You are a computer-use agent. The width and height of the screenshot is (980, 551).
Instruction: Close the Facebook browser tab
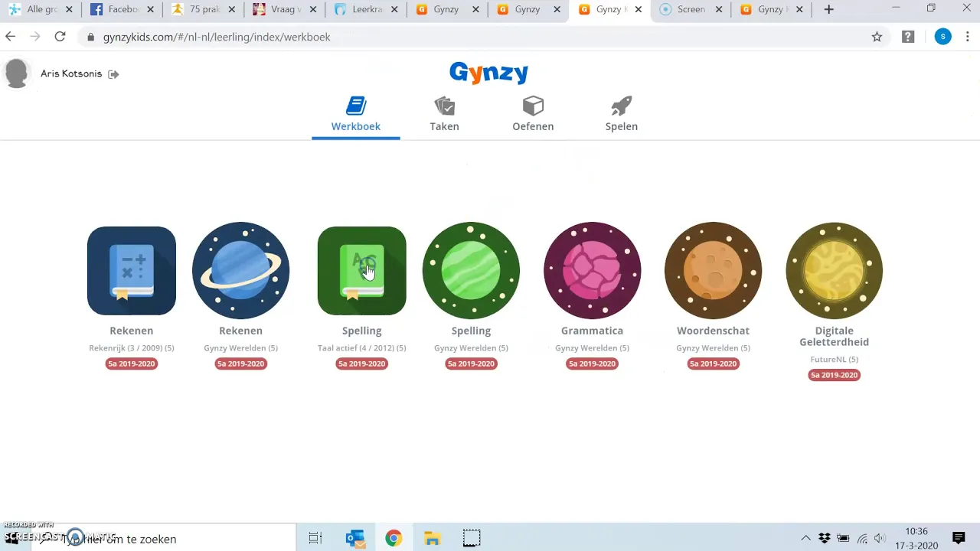pyautogui.click(x=151, y=10)
